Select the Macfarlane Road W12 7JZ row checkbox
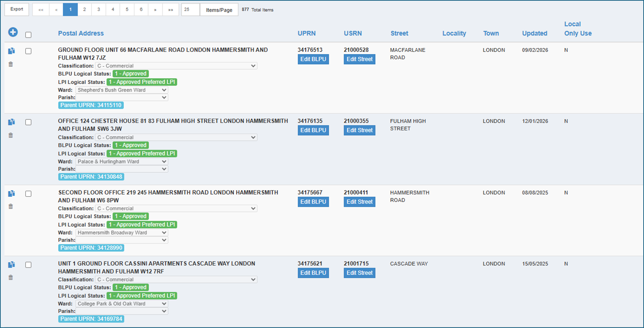Screen dimensions: 644x328 (x=28, y=51)
